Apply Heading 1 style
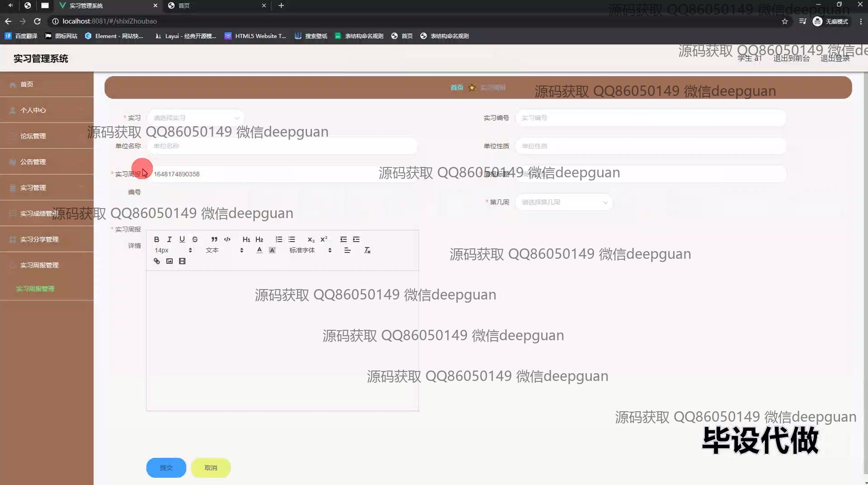Image resolution: width=868 pixels, height=485 pixels. (x=246, y=239)
